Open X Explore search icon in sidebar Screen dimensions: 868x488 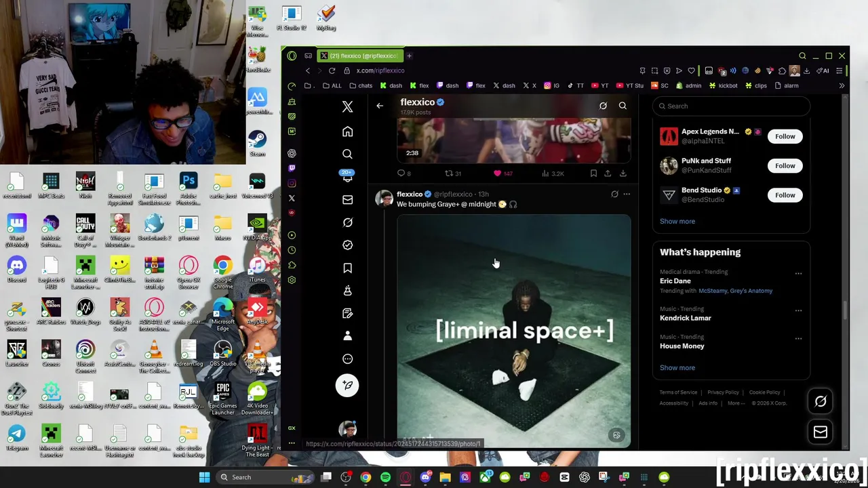(347, 154)
